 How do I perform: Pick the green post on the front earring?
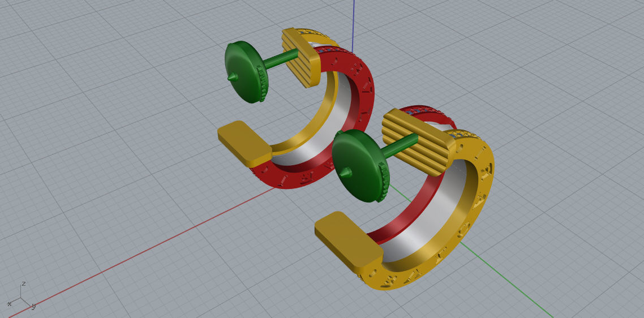coord(398,148)
